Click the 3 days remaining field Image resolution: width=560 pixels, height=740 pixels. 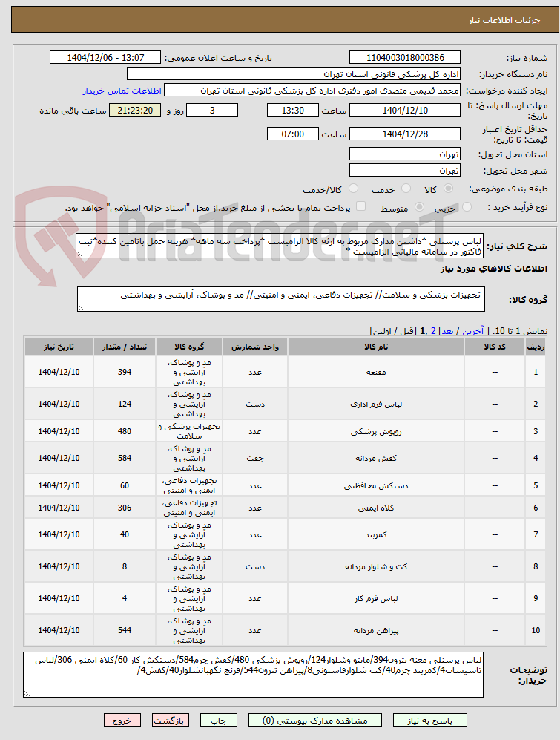(212, 111)
